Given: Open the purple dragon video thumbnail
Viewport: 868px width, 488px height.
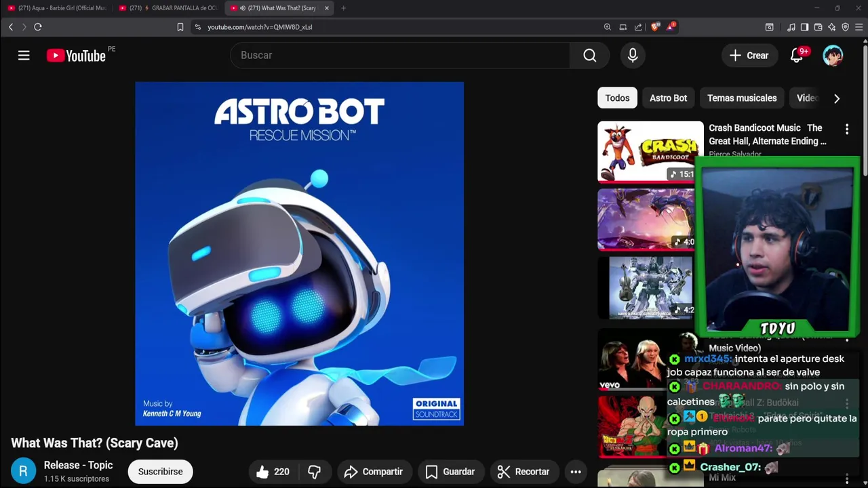Looking at the screenshot, I should [646, 220].
